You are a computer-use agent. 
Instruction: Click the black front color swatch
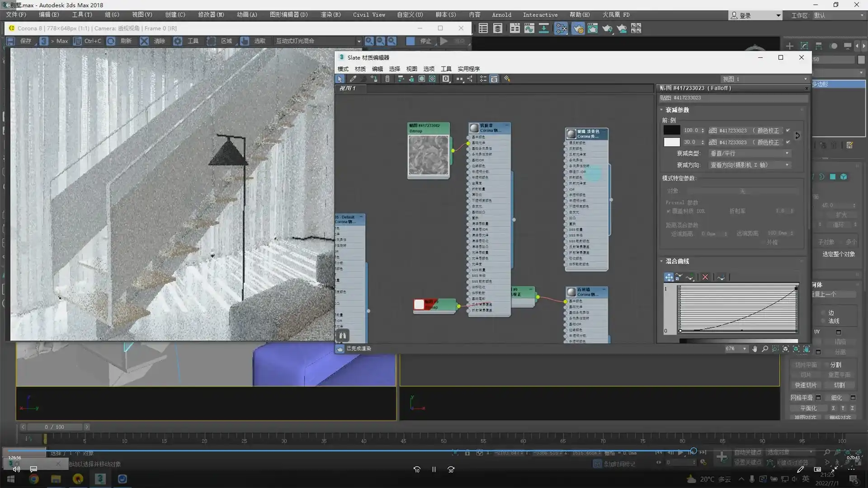tap(671, 130)
